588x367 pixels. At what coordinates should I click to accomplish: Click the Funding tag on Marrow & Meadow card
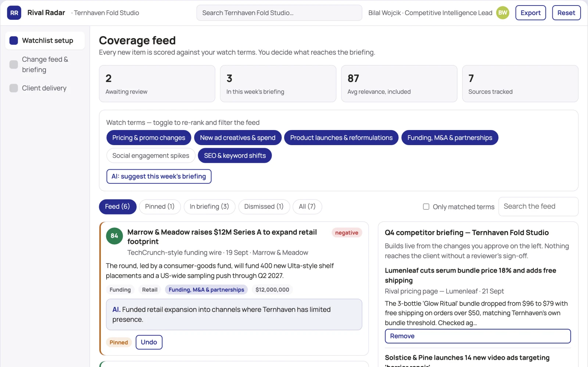click(x=120, y=290)
